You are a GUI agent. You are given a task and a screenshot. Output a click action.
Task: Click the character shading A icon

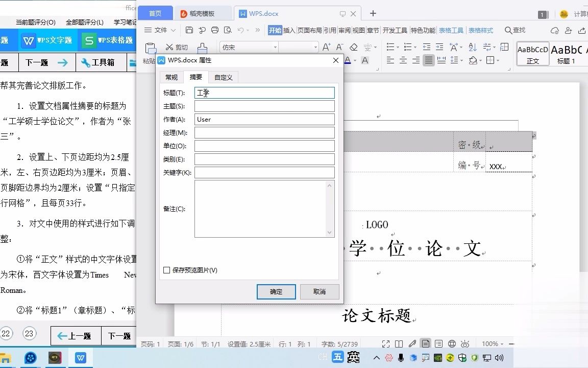tap(365, 60)
